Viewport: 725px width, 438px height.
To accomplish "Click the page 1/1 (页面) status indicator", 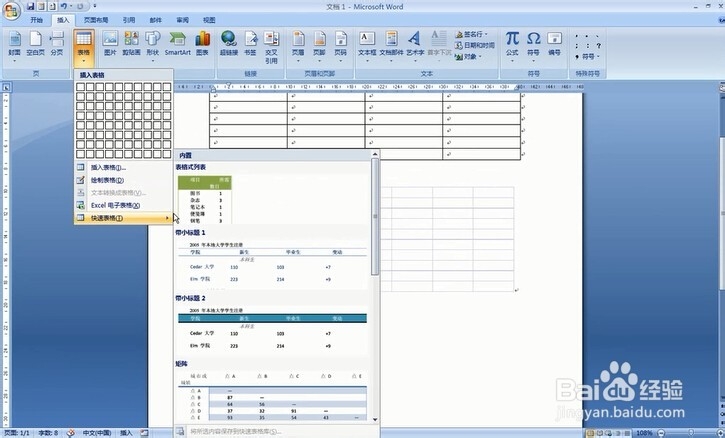I will click(17, 433).
